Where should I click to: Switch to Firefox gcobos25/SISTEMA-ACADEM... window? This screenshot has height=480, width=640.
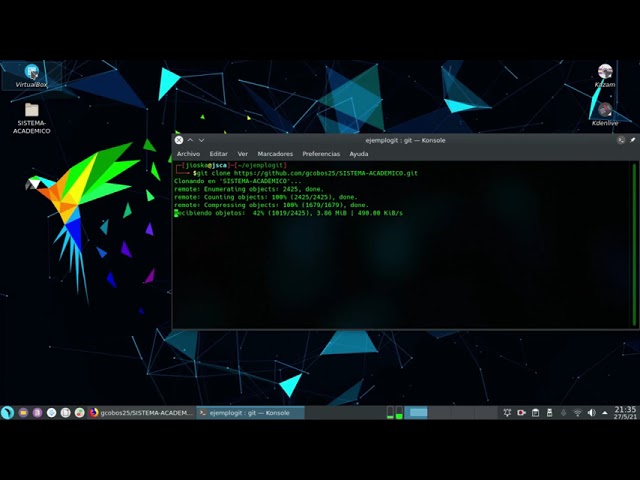pos(142,413)
